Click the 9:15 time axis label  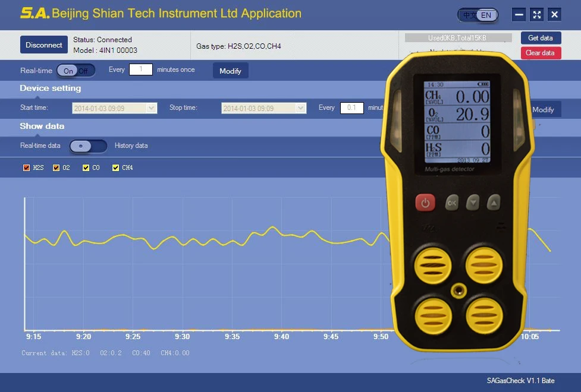point(34,337)
